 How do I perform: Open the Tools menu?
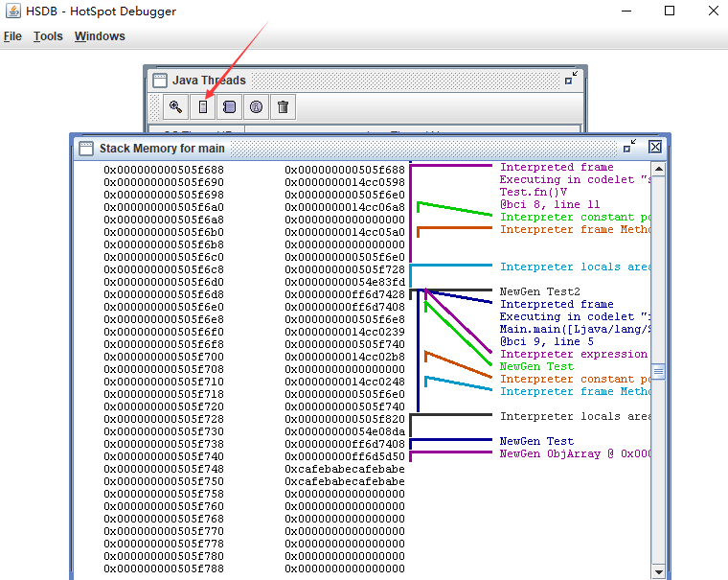[x=48, y=36]
